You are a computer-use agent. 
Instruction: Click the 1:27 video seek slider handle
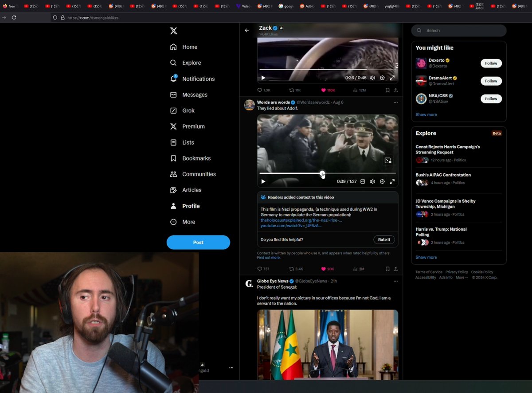point(322,173)
